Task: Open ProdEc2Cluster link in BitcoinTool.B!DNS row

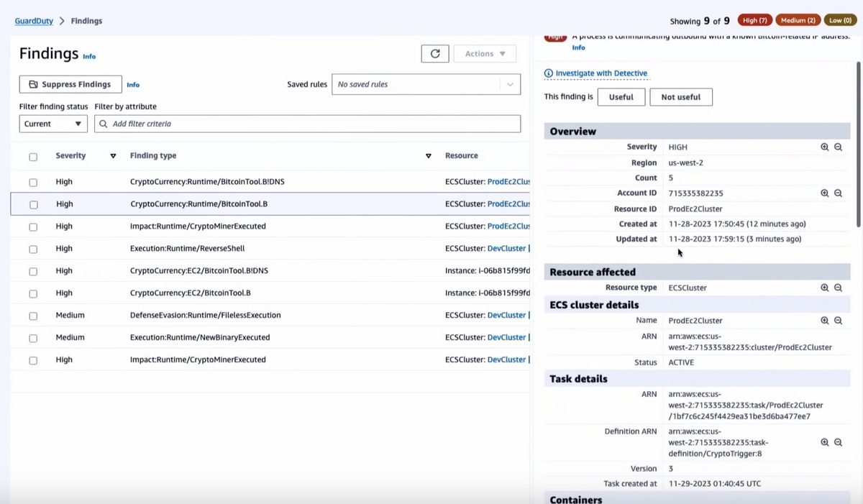Action: [508, 182]
